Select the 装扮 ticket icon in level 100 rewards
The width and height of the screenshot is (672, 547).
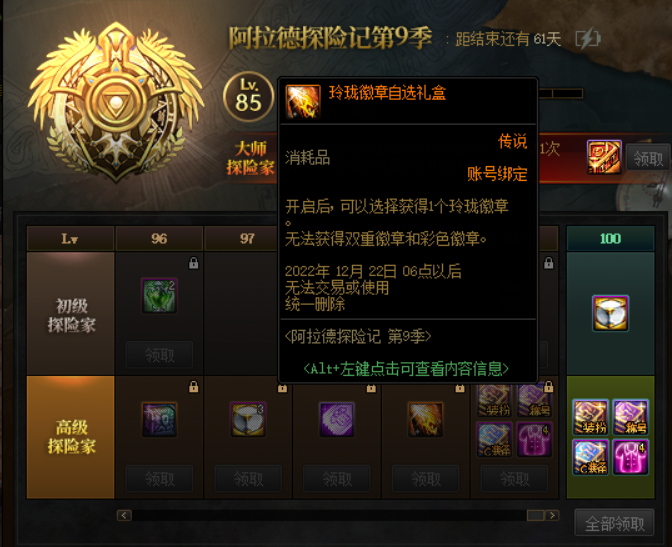point(591,417)
